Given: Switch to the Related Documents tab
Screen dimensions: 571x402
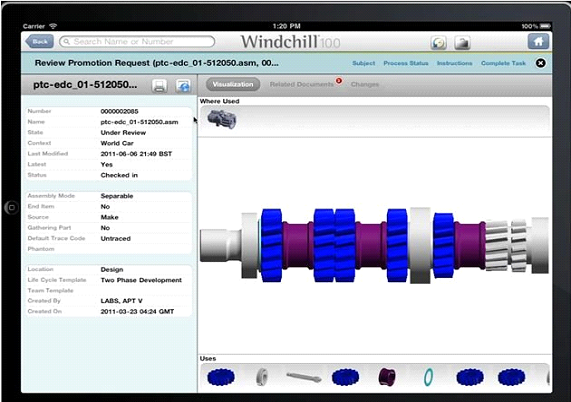Looking at the screenshot, I should click(302, 84).
